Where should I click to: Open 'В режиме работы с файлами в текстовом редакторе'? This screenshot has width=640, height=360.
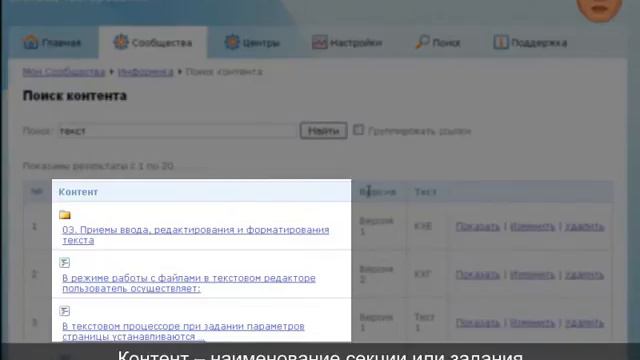(189, 283)
